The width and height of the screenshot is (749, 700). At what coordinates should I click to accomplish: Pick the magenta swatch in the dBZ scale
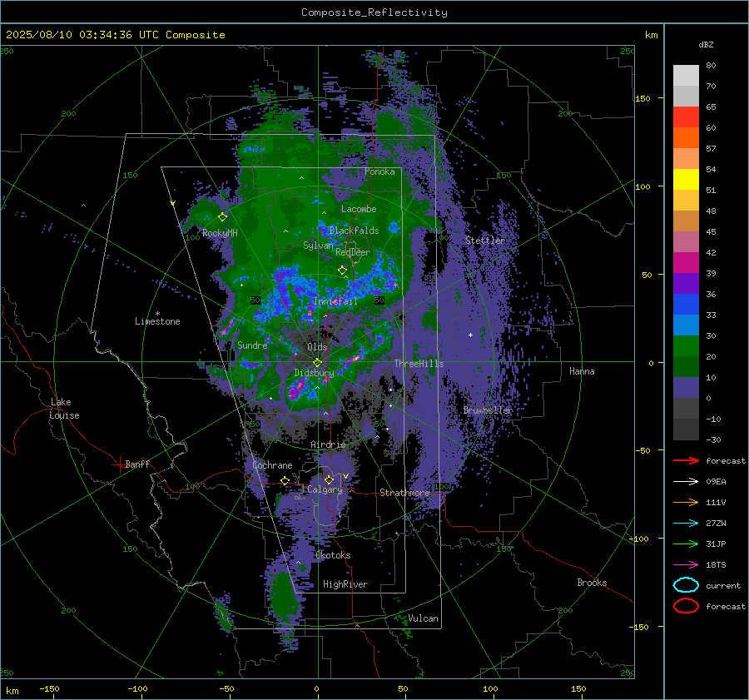click(x=686, y=263)
